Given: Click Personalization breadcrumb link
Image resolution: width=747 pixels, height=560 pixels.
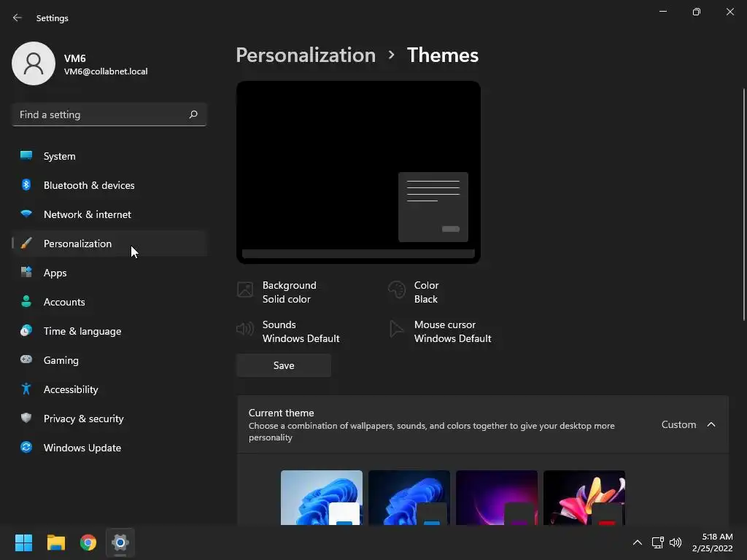Looking at the screenshot, I should tap(306, 55).
